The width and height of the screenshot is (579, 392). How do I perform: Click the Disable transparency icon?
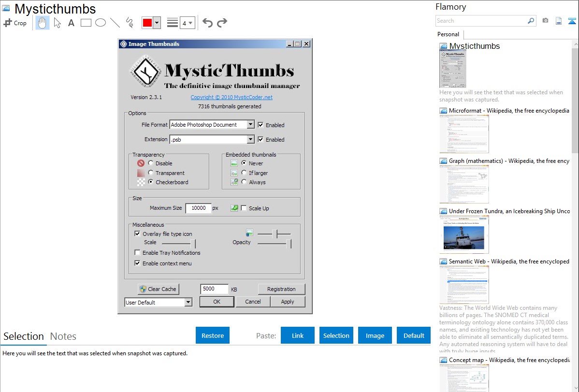point(141,163)
